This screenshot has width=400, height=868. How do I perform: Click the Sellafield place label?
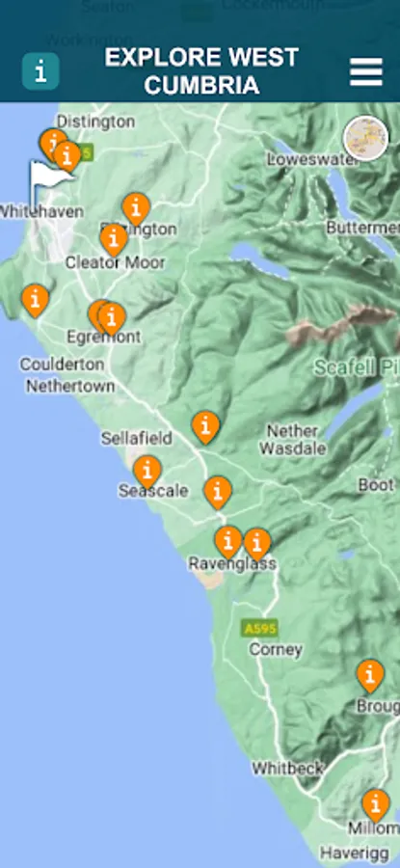coord(137,439)
